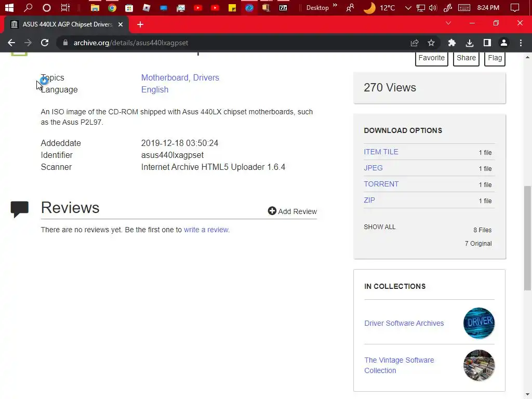
Task: View site information lock icon
Action: coord(65,43)
